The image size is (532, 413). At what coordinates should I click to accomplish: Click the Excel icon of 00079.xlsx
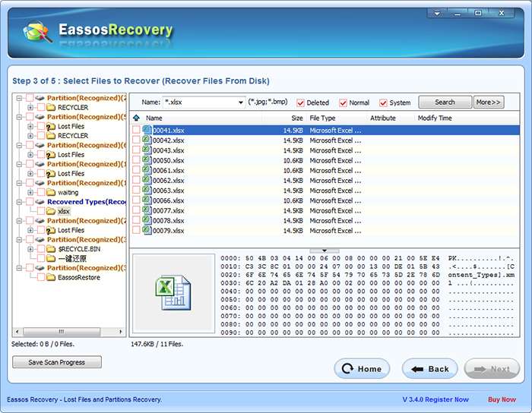click(x=147, y=230)
